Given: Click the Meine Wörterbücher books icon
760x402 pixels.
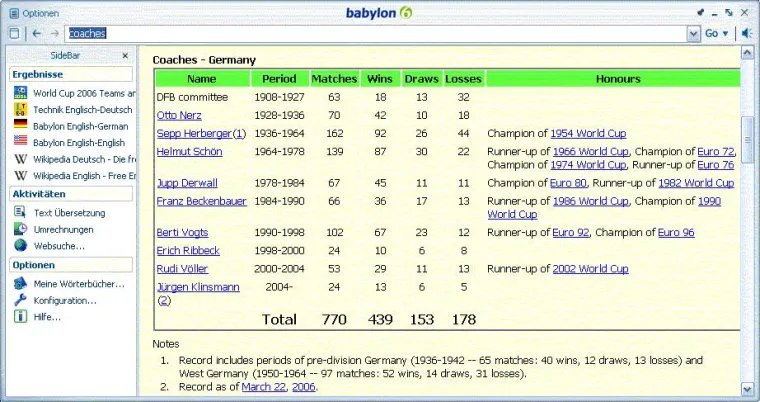Looking at the screenshot, I should click(x=20, y=283).
